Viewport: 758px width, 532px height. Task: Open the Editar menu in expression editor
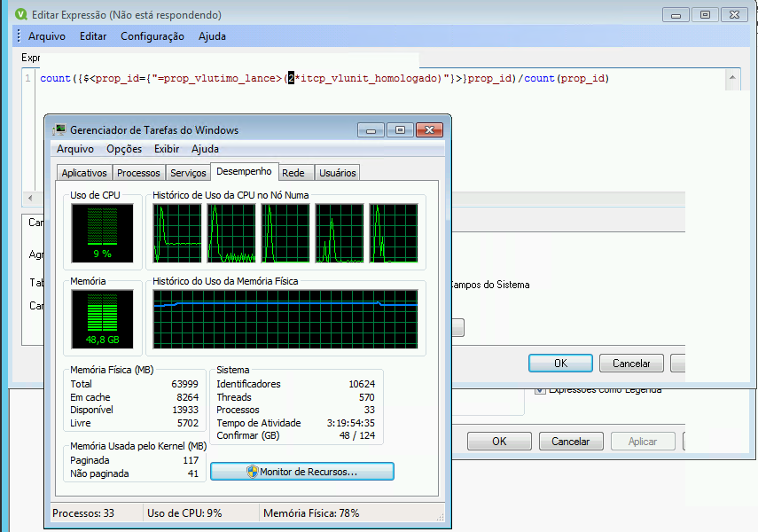point(93,36)
